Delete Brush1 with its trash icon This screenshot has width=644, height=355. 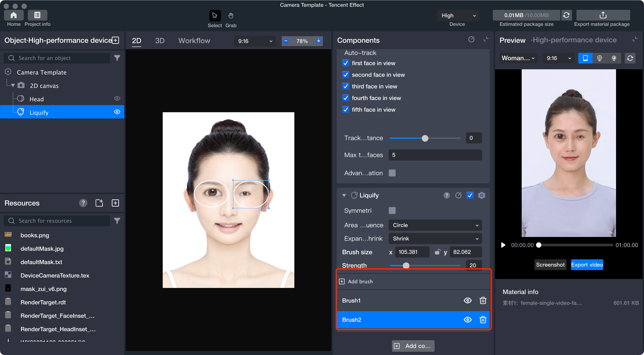(483, 300)
